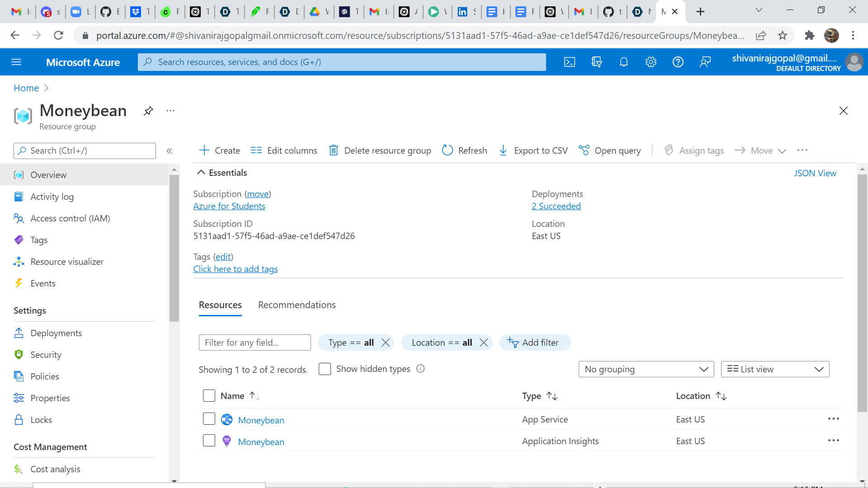Click the help question mark icon
Screen dimensions: 868x488
tap(678, 62)
